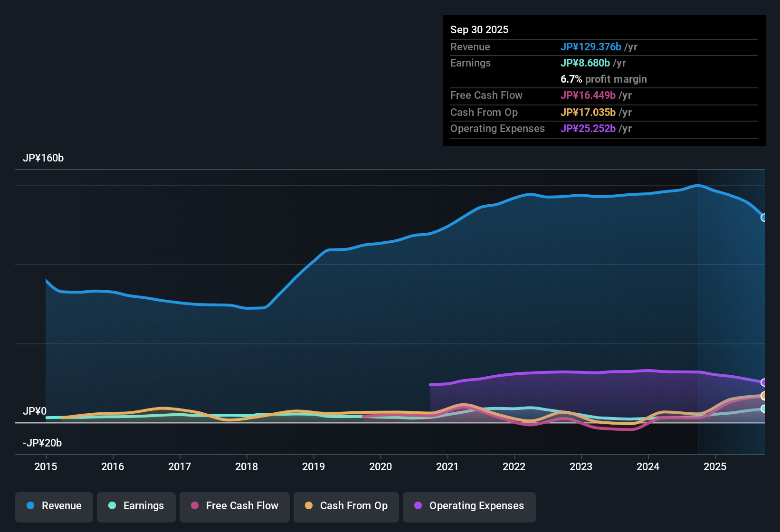Click the teal Earnings legend dot icon
This screenshot has height=532, width=780.
coord(112,506)
